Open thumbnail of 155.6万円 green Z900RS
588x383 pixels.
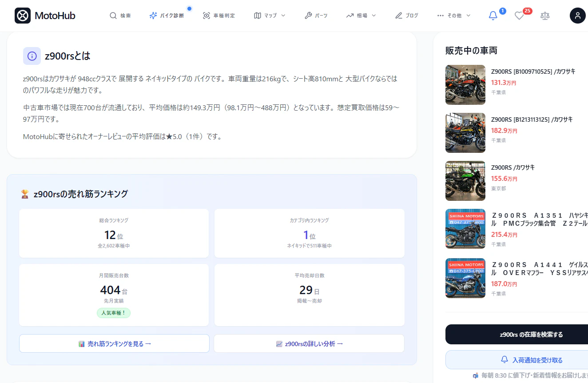[x=465, y=181]
